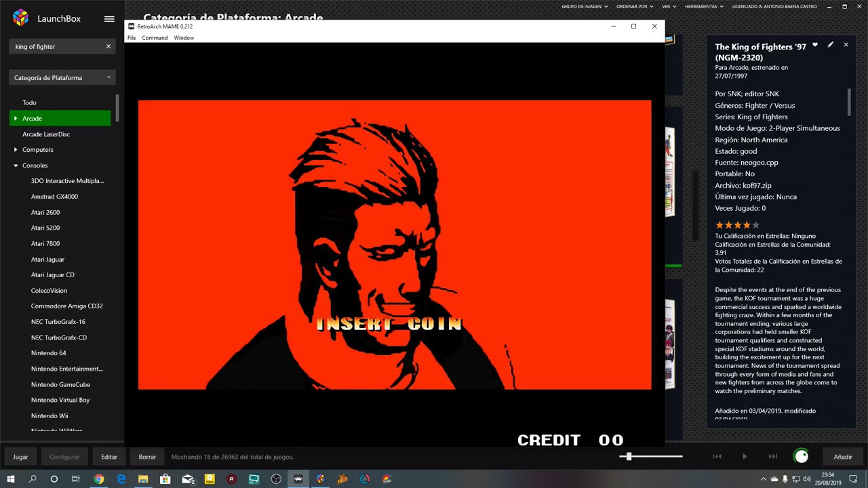Viewport: 868px width, 488px height.
Task: Open the Categoría de Plataforma dropdown
Action: pos(62,77)
